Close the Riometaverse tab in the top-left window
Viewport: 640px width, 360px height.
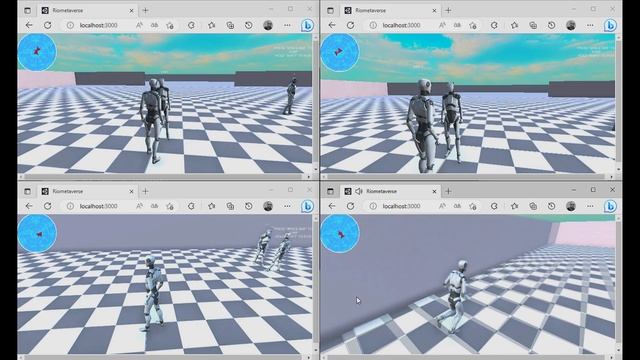(131, 11)
